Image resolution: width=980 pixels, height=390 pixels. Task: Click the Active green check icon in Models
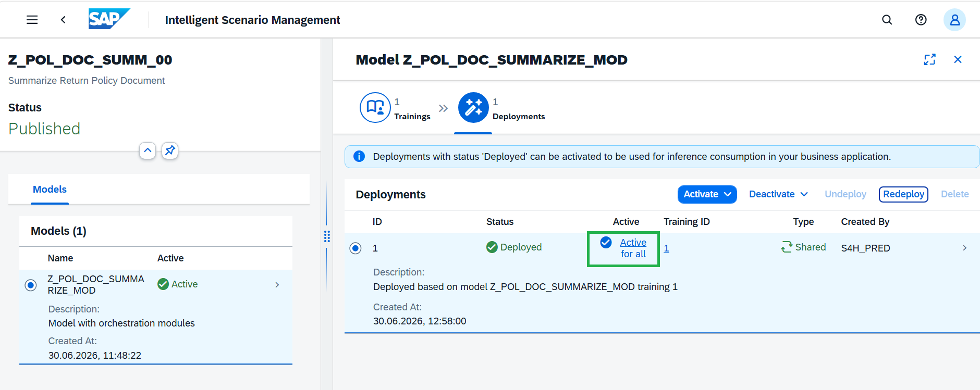click(x=163, y=284)
